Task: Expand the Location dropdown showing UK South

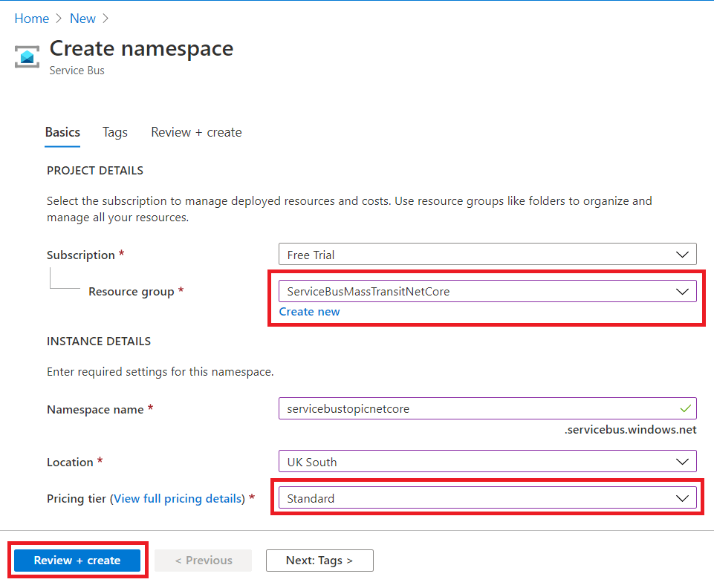Action: 487,462
